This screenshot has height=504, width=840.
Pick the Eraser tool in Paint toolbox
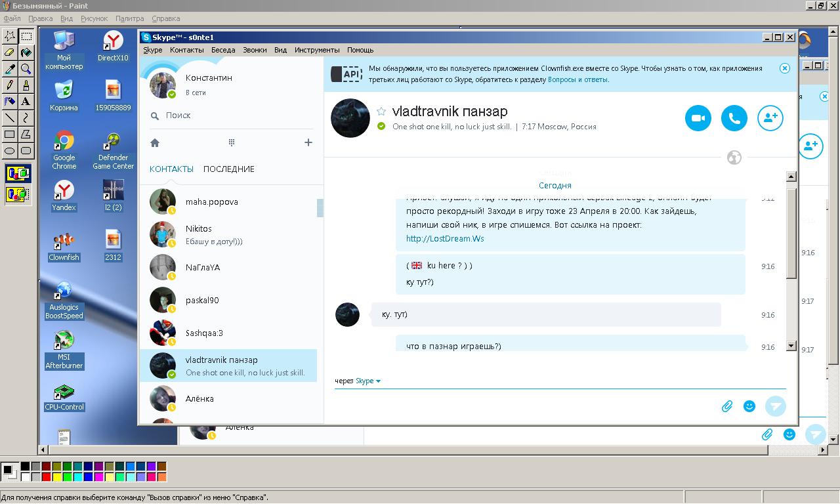tap(10, 52)
